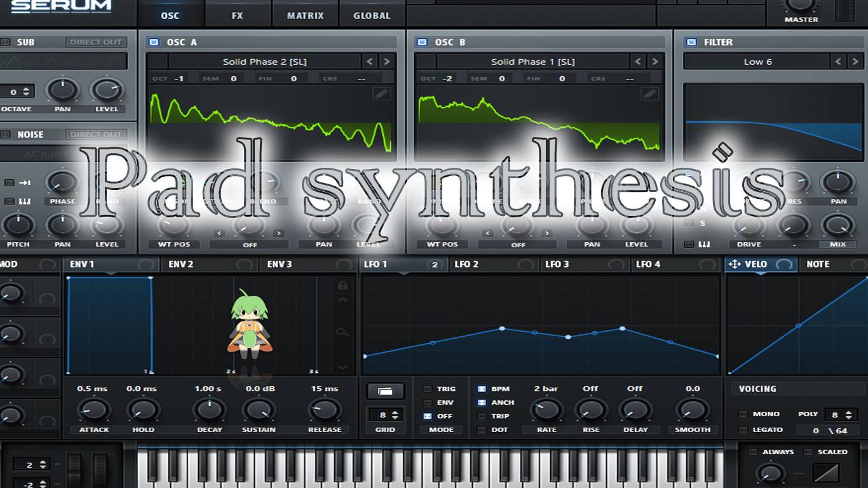Viewport: 868px width, 488px height.
Task: Open OSC A wavetable menu Solid Phase 2
Action: pos(264,62)
